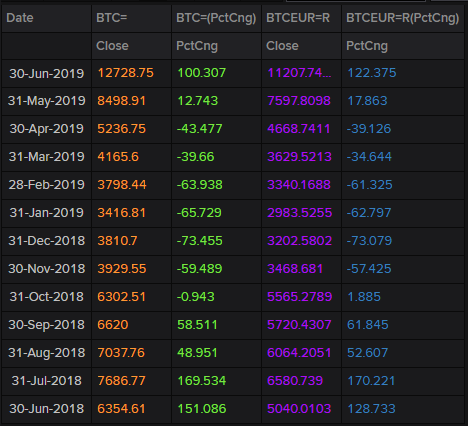Click the 31-May-2019 date cell
468x426 pixels.
tap(46, 101)
